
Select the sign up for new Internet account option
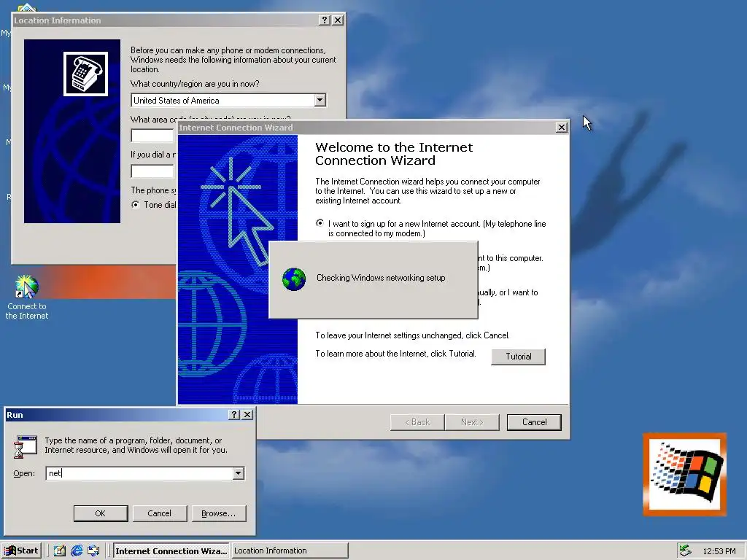[320, 223]
